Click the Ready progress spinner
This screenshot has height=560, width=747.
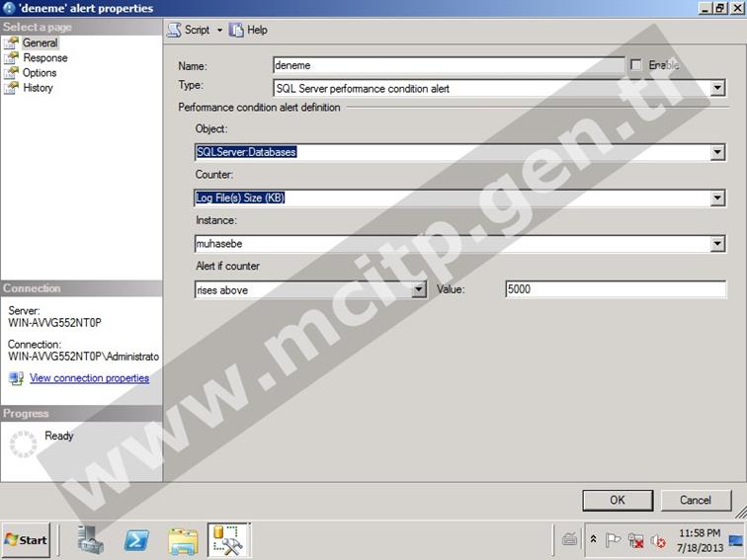[23, 443]
